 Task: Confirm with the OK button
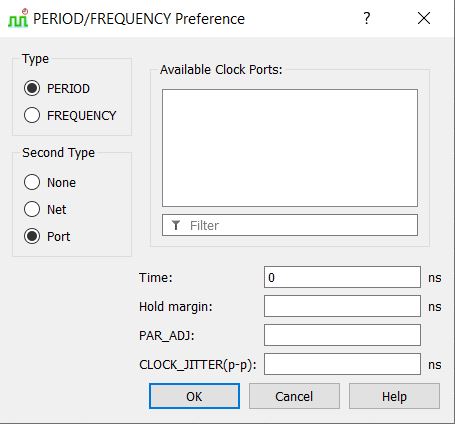pyautogui.click(x=194, y=396)
